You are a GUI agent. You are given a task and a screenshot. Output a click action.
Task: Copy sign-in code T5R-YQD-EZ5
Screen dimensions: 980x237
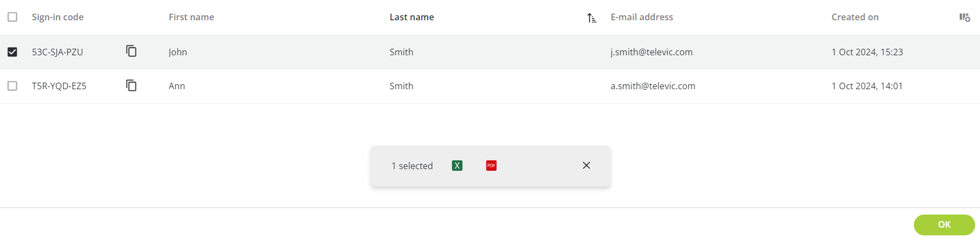coord(131,85)
